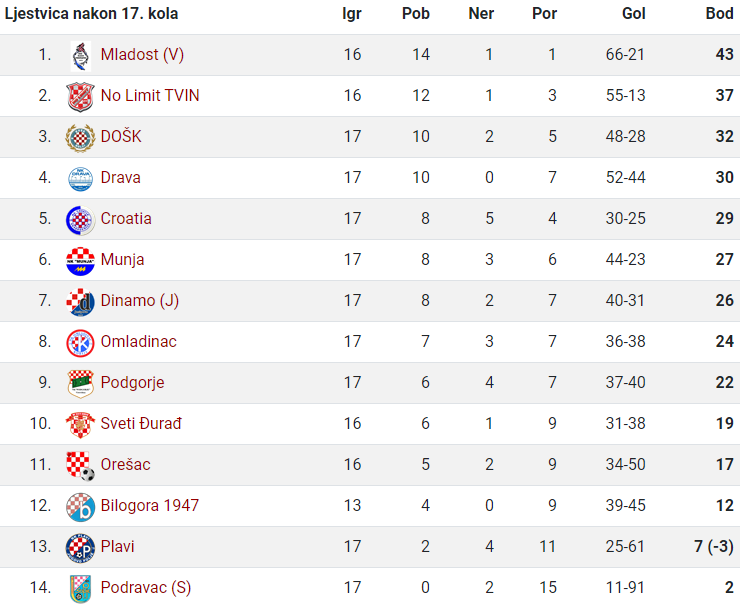Viewport: 741px width, 607px height.
Task: Click the Ljestvica nakon 17. kola heading
Action: [91, 14]
